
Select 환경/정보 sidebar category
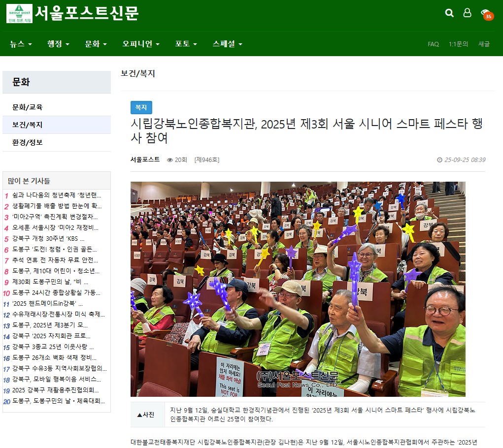[28, 143]
